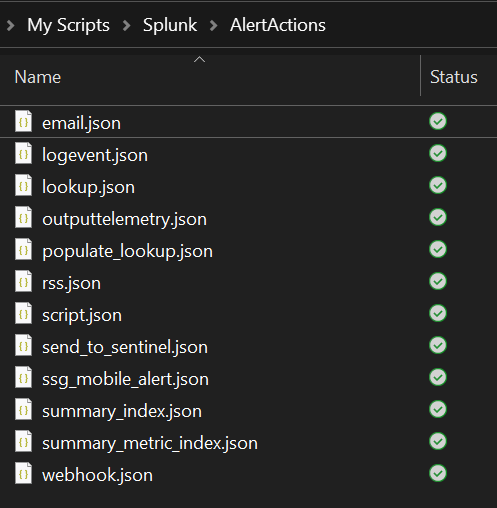Select the summary_metric_index.json file name
Screen dimensions: 497x508
click(150, 443)
